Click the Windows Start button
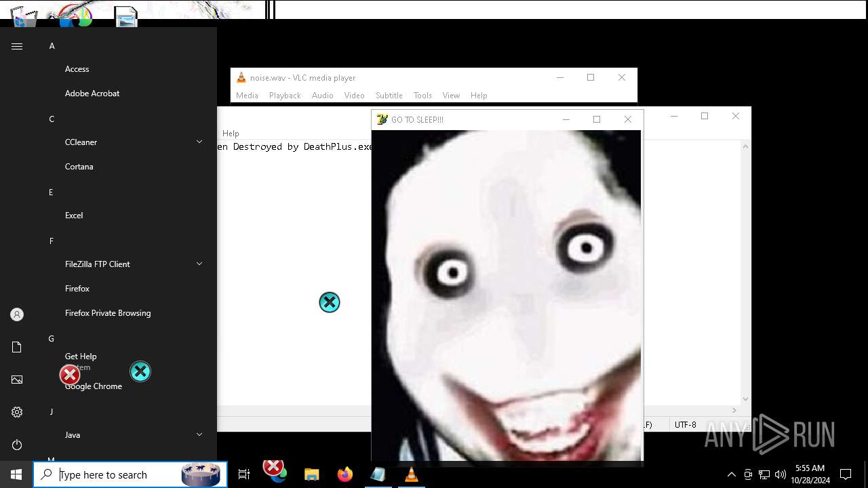Screen dimensions: 868x488 tap(16, 474)
